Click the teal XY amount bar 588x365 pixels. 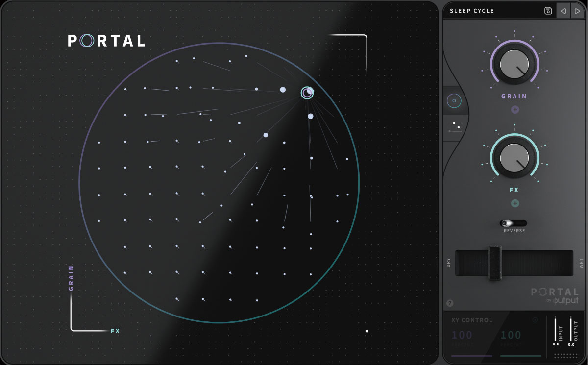click(521, 356)
